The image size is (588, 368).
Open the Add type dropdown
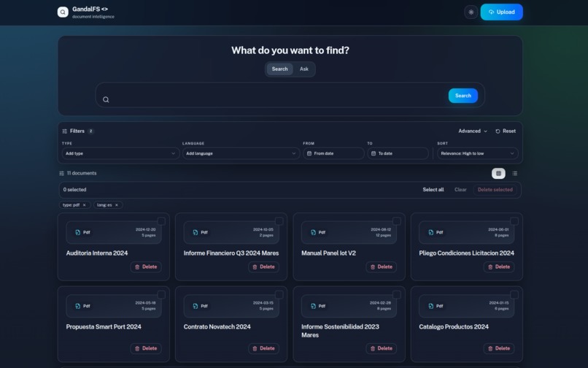(x=120, y=153)
